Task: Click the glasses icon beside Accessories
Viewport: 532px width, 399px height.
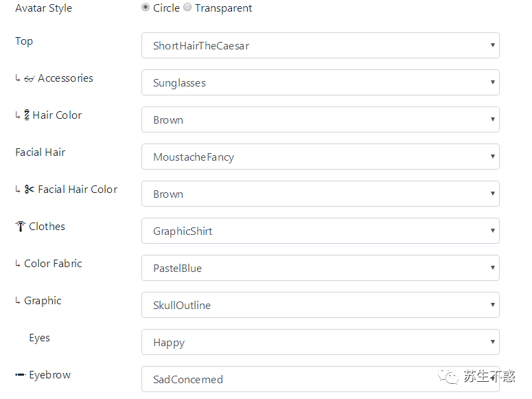Action: 30,79
